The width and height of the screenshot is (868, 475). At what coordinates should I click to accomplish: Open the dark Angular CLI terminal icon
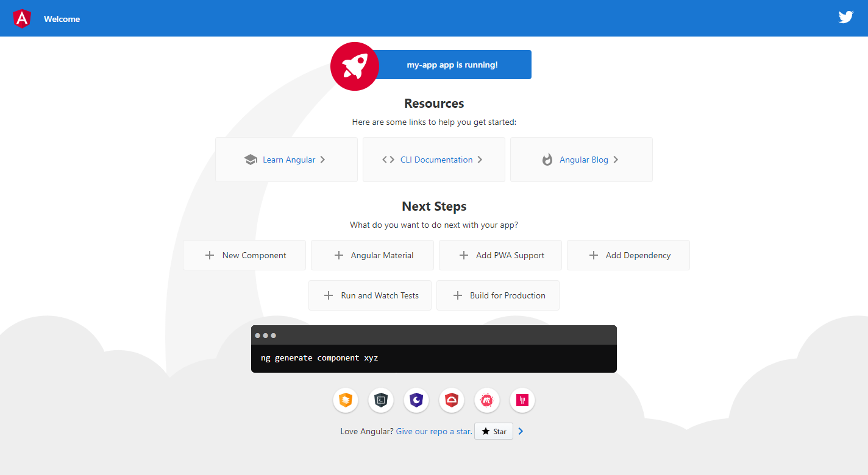pos(381,400)
